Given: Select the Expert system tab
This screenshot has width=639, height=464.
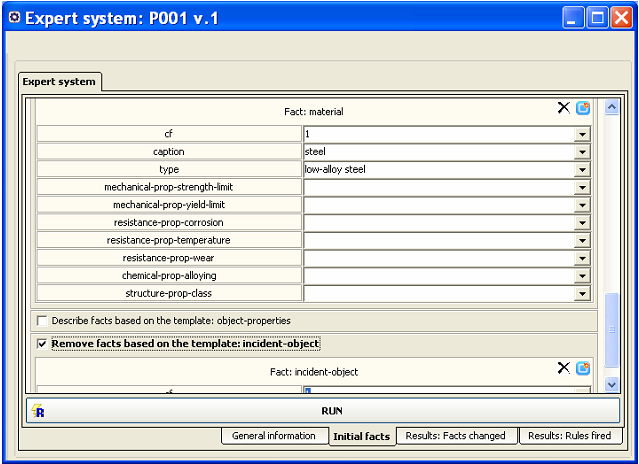Looking at the screenshot, I should 59,81.
